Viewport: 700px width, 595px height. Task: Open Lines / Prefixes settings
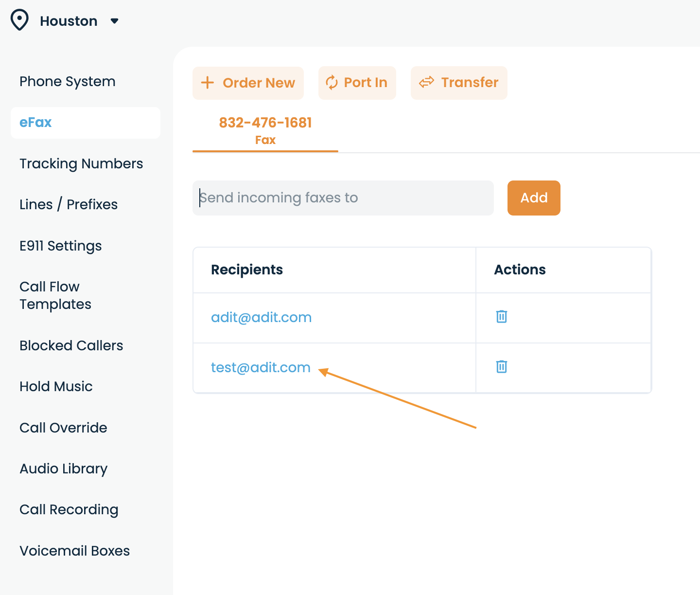[x=69, y=204]
